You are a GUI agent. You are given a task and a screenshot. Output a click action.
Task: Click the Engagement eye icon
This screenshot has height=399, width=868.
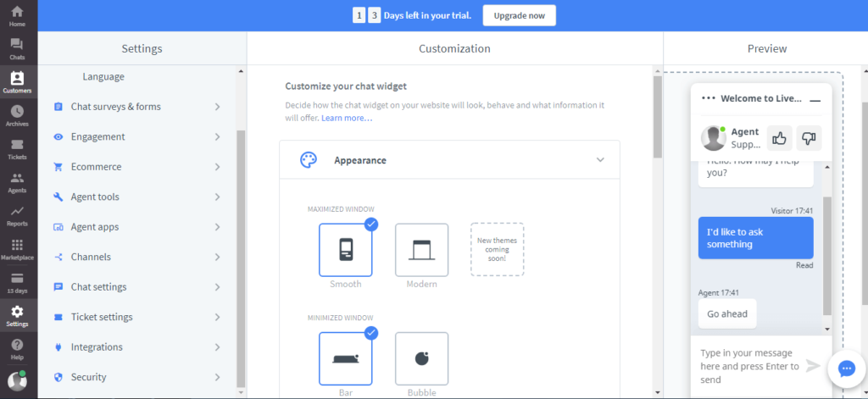click(x=58, y=136)
